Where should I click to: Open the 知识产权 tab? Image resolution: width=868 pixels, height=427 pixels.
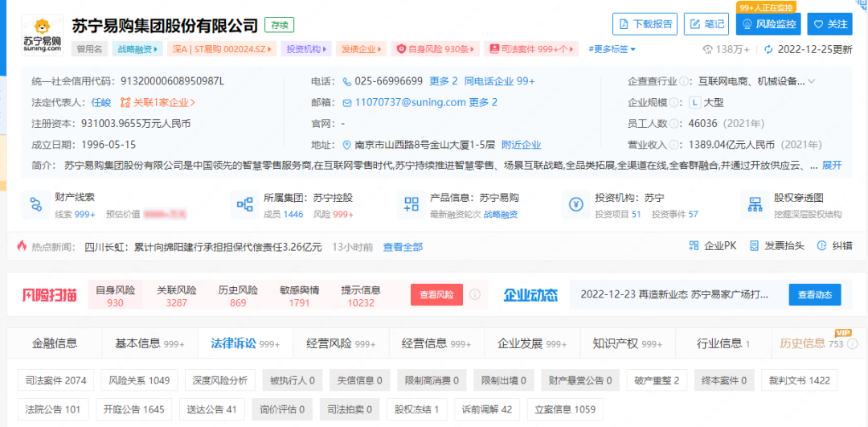point(615,343)
